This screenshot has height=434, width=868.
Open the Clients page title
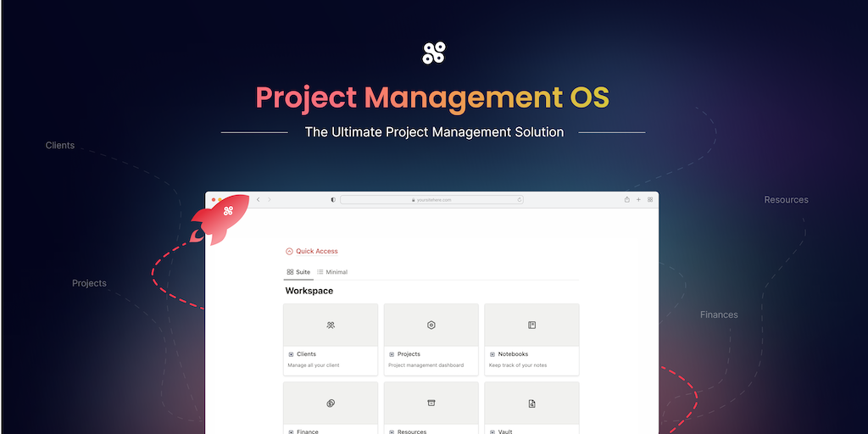coord(306,354)
